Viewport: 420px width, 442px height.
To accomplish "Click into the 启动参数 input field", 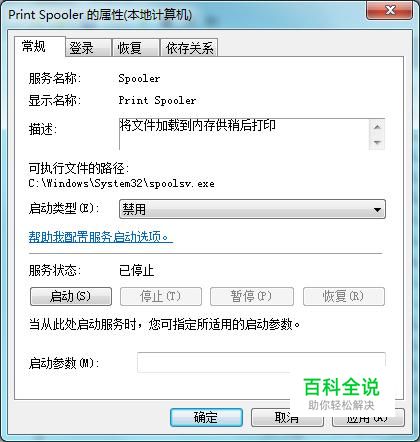I will (261, 362).
